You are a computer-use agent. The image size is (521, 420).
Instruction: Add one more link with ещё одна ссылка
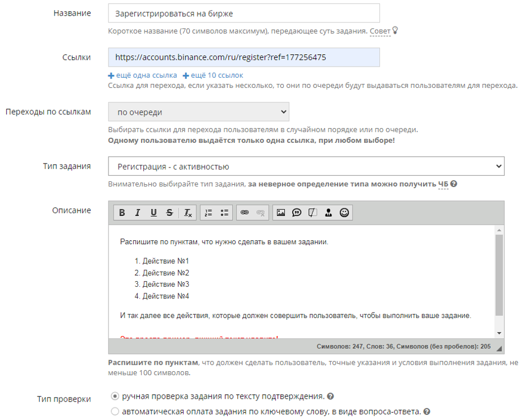pyautogui.click(x=143, y=76)
